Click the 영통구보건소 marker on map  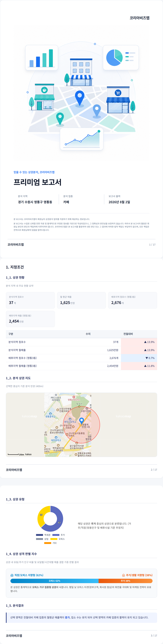click(x=74, y=397)
